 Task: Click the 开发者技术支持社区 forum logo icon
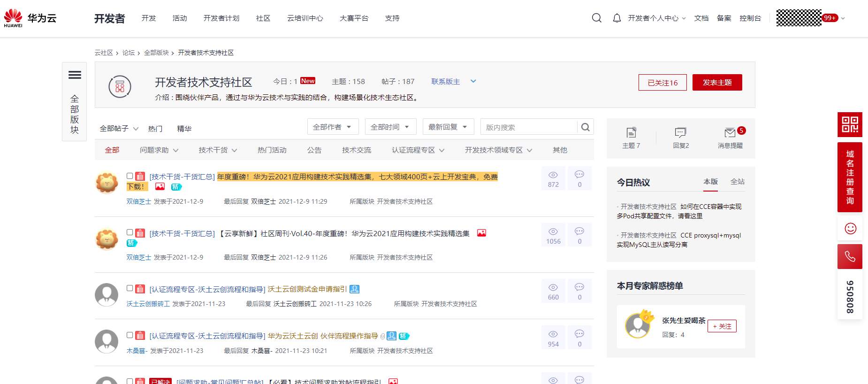click(x=120, y=86)
